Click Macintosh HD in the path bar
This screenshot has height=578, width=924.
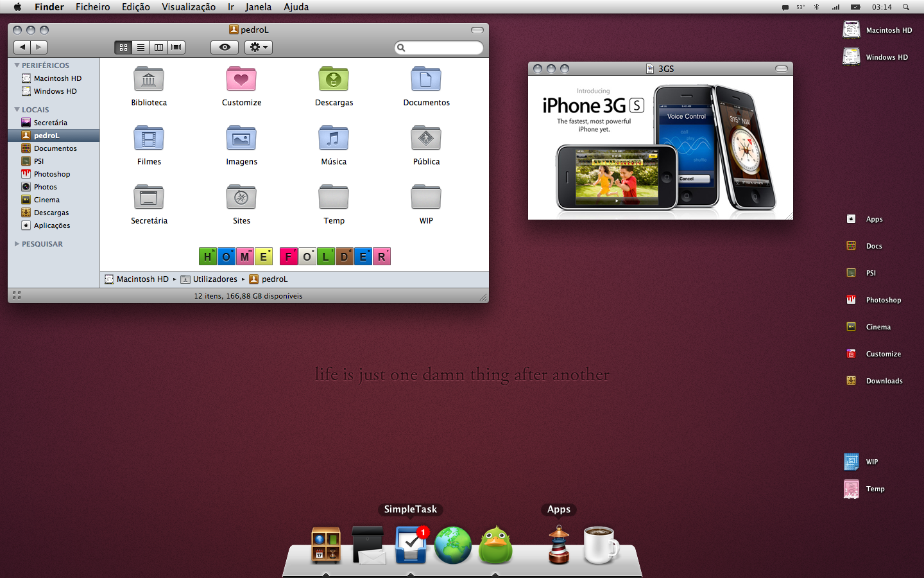click(x=136, y=279)
